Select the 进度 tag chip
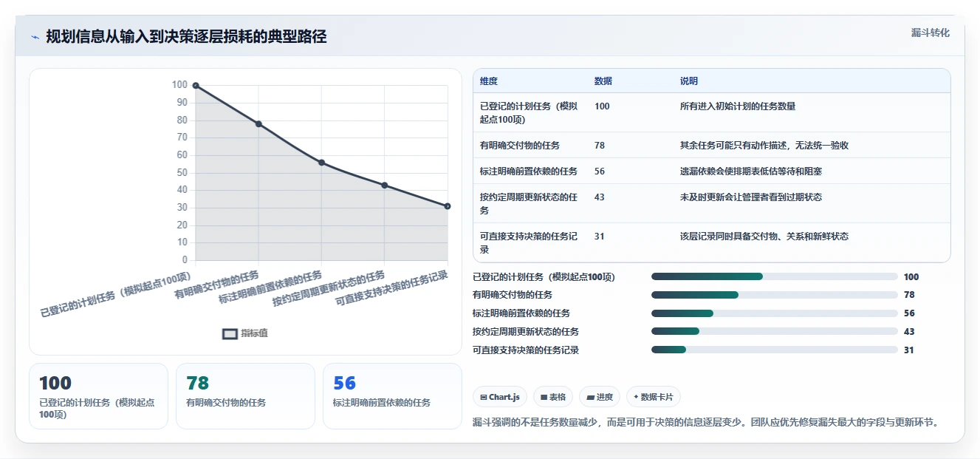Screen dimensions: 980x459 600,397
